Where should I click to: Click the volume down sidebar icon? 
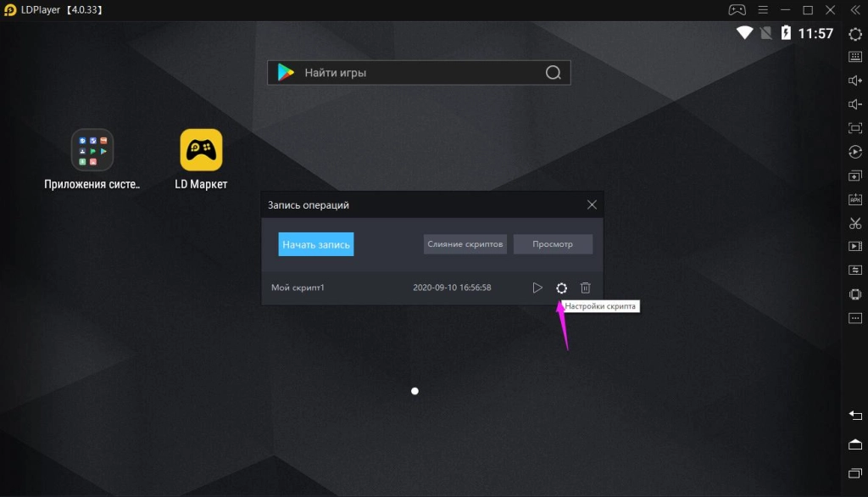coord(855,104)
